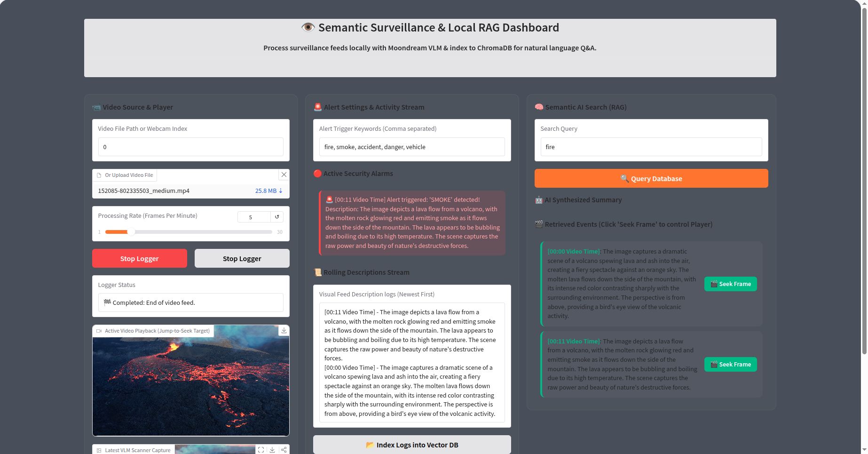Click the dashboard title heading
The width and height of the screenshot is (868, 454).
pyautogui.click(x=430, y=28)
